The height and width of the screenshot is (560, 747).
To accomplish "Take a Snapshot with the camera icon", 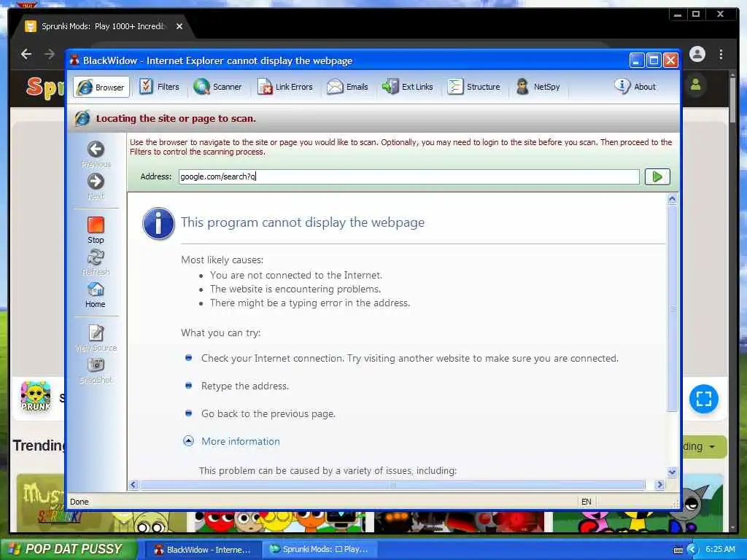I will tap(96, 365).
